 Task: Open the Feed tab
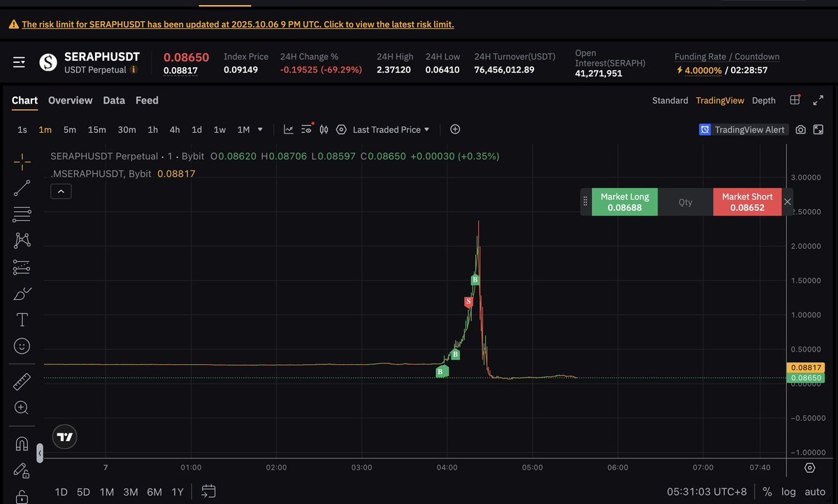pyautogui.click(x=147, y=101)
